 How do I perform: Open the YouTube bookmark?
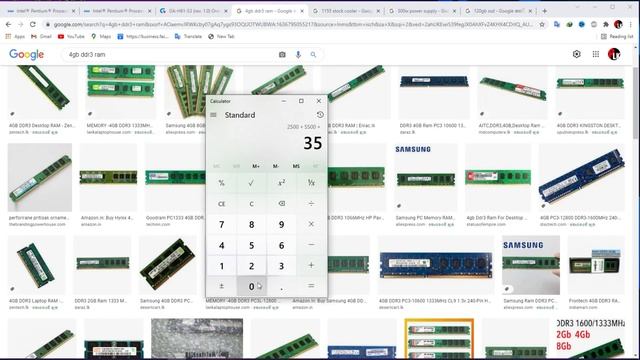pyautogui.click(x=71, y=36)
